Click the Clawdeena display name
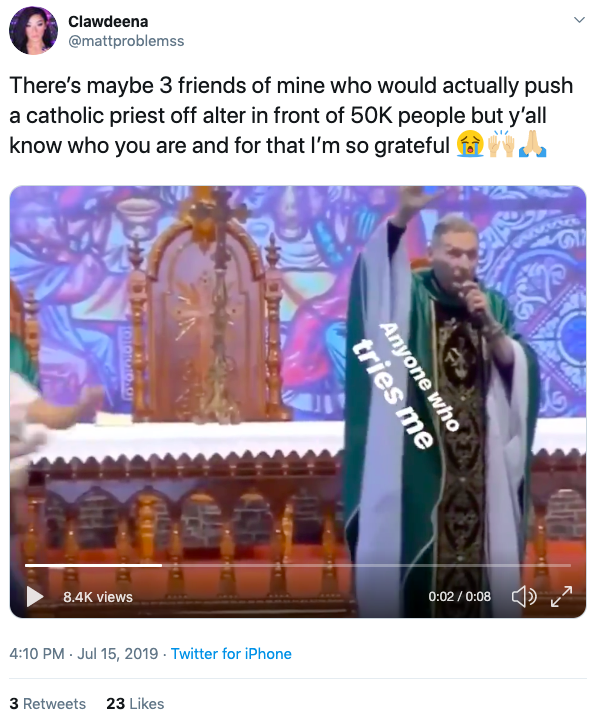The image size is (596, 718). pyautogui.click(x=108, y=22)
